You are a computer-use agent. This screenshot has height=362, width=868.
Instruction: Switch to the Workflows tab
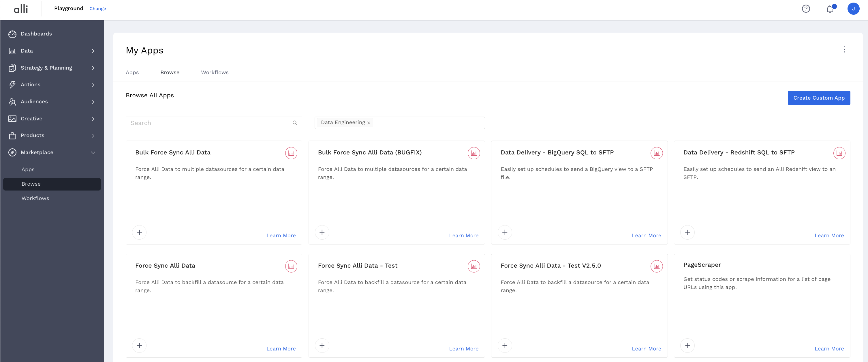[215, 72]
